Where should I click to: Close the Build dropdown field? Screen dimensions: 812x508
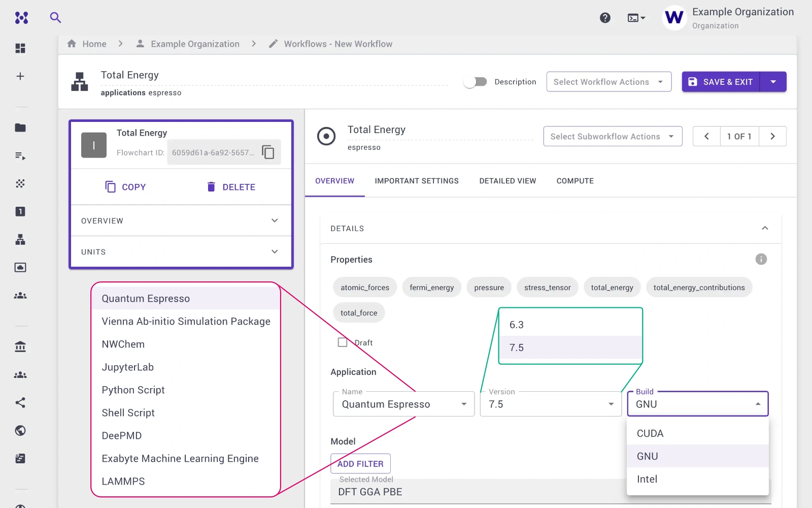(x=698, y=404)
